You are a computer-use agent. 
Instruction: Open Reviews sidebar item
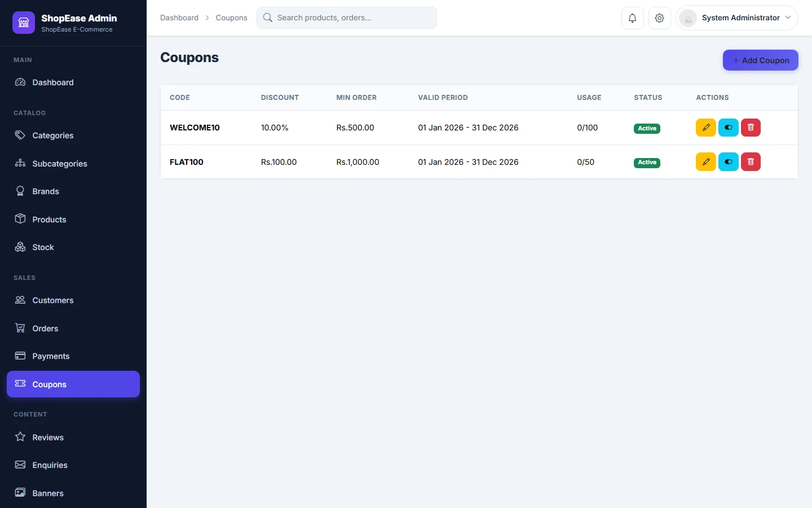pyautogui.click(x=73, y=437)
